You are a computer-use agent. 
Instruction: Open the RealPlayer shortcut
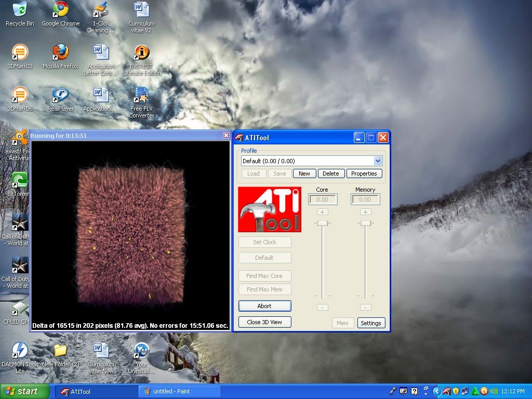(x=60, y=99)
